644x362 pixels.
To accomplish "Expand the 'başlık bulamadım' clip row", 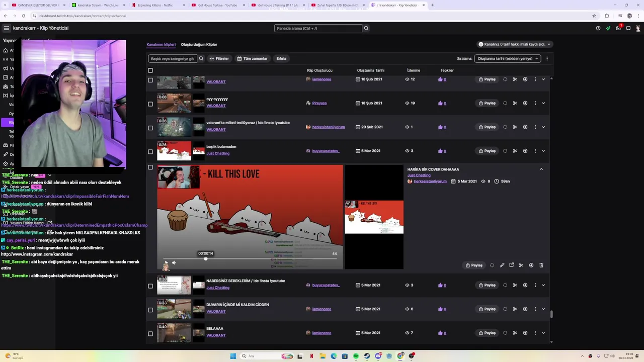I will point(543,151).
